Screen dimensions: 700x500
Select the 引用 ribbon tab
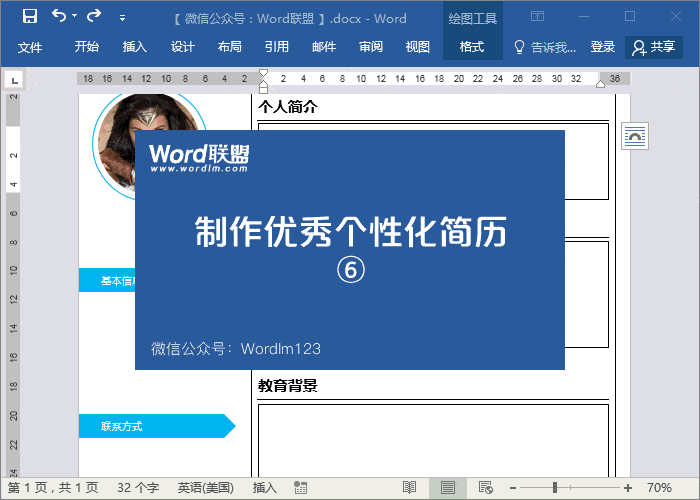click(276, 46)
